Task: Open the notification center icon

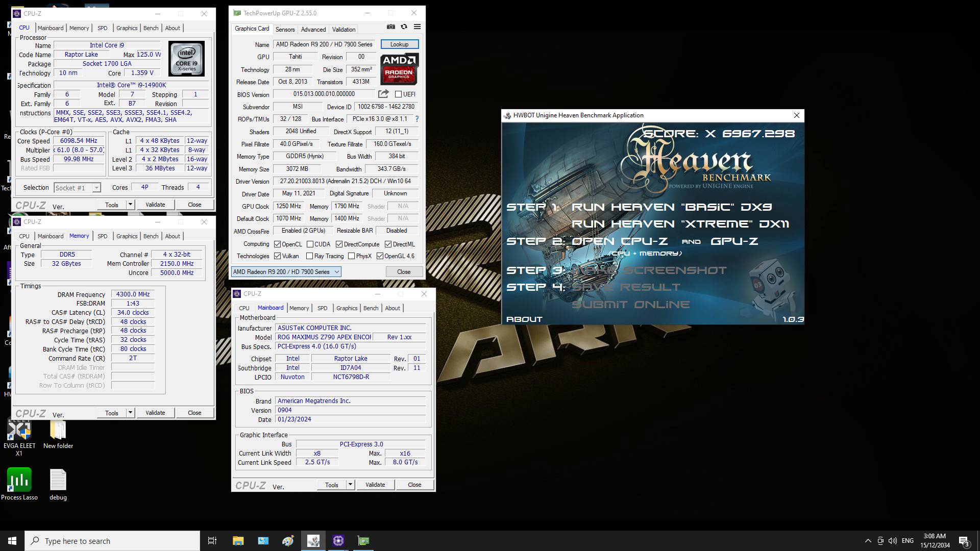Action: coord(964,541)
